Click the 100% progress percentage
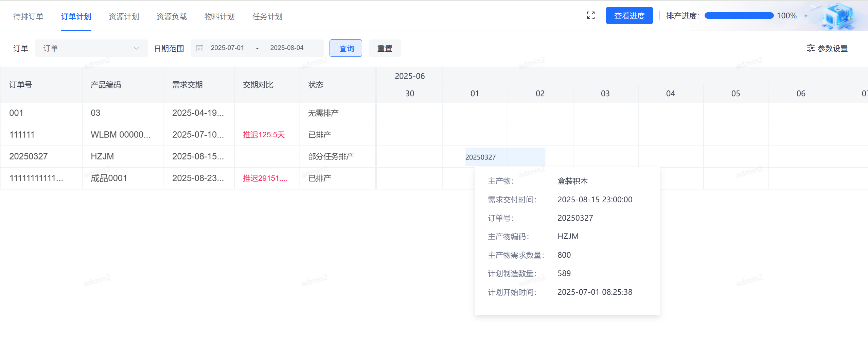 [787, 16]
